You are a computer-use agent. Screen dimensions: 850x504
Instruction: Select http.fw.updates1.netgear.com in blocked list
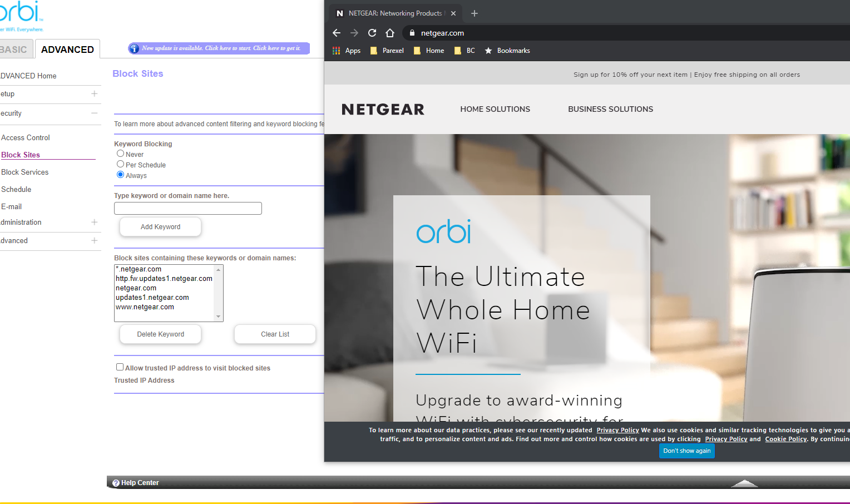click(164, 279)
